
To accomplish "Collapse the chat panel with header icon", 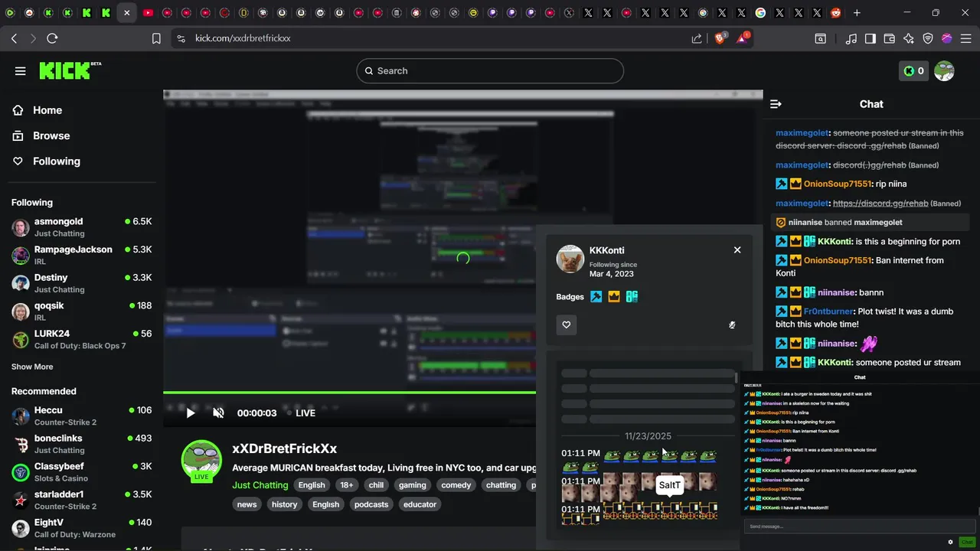I will coord(776,104).
